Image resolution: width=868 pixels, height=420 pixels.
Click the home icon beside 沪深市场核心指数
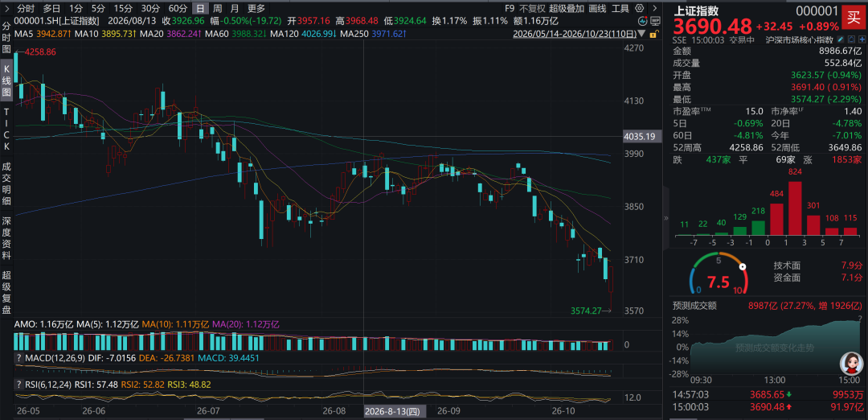(x=850, y=40)
